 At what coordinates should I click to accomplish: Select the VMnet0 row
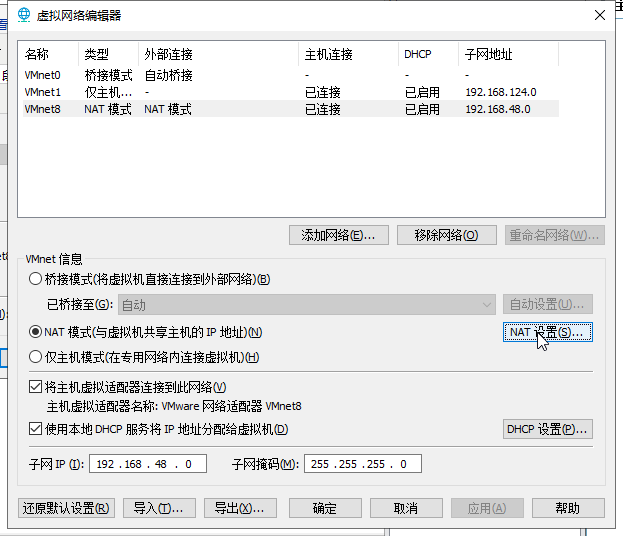(x=291, y=75)
